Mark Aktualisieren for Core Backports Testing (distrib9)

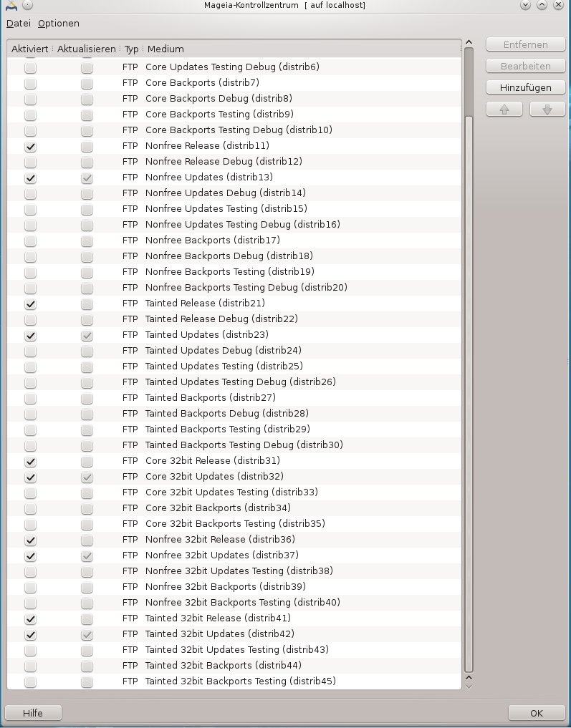(x=87, y=115)
